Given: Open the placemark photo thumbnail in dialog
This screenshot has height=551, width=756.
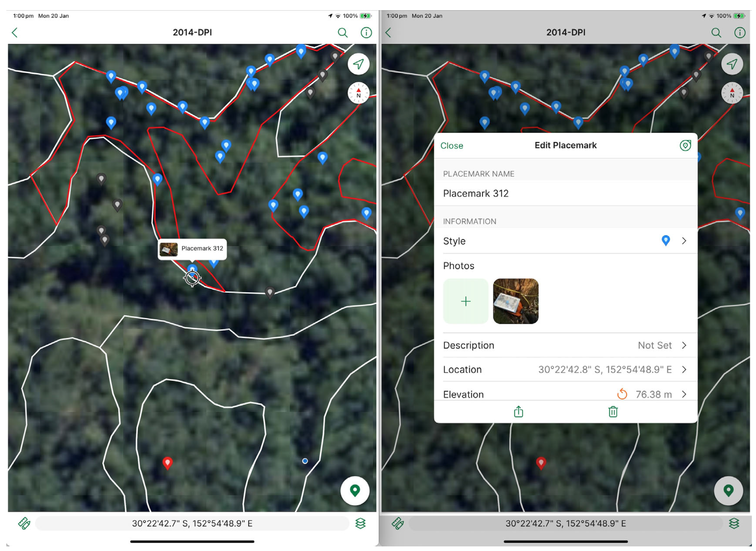Looking at the screenshot, I should tap(515, 301).
